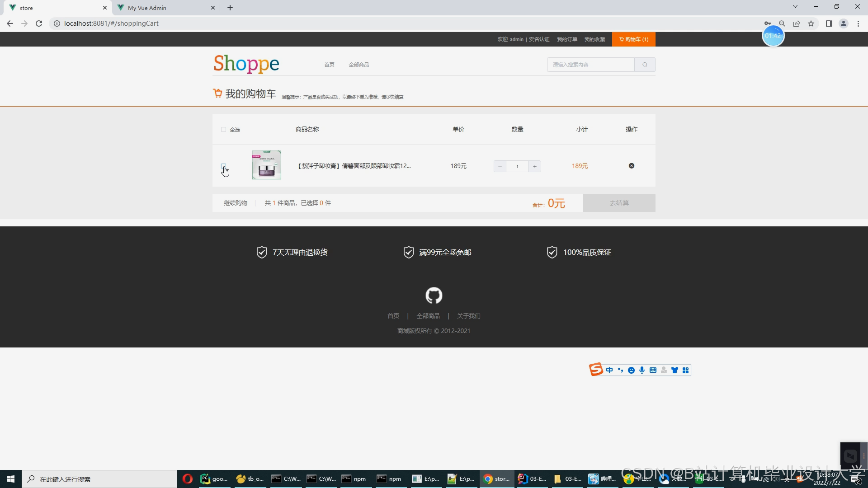This screenshot has height=488, width=868.
Task: Go to 全部商品 in the header nav
Action: [359, 65]
